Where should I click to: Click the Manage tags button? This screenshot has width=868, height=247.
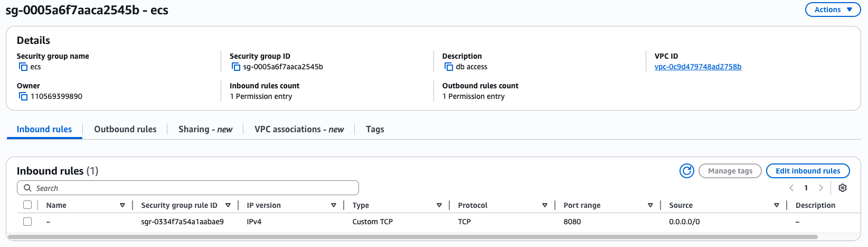coord(730,171)
